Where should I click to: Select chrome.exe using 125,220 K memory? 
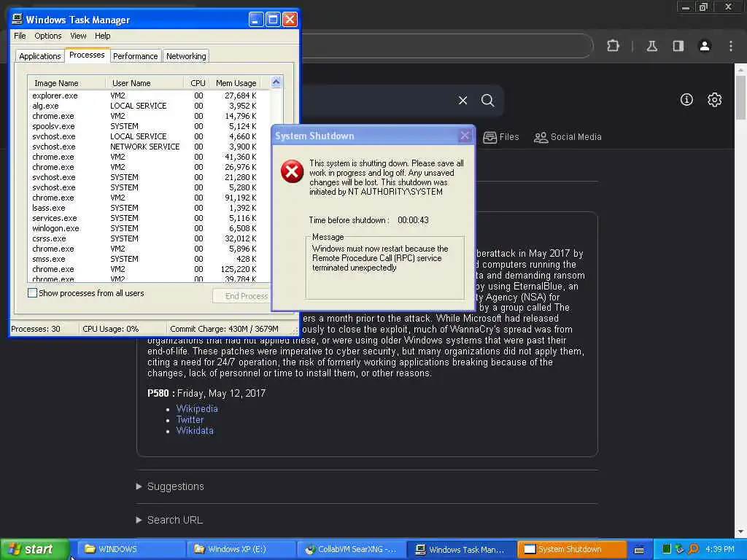click(149, 269)
